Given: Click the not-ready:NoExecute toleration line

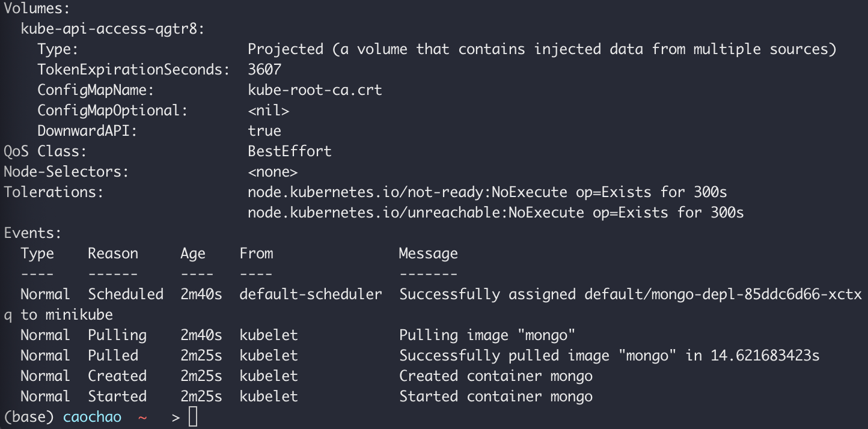Looking at the screenshot, I should pyautogui.click(x=487, y=192).
